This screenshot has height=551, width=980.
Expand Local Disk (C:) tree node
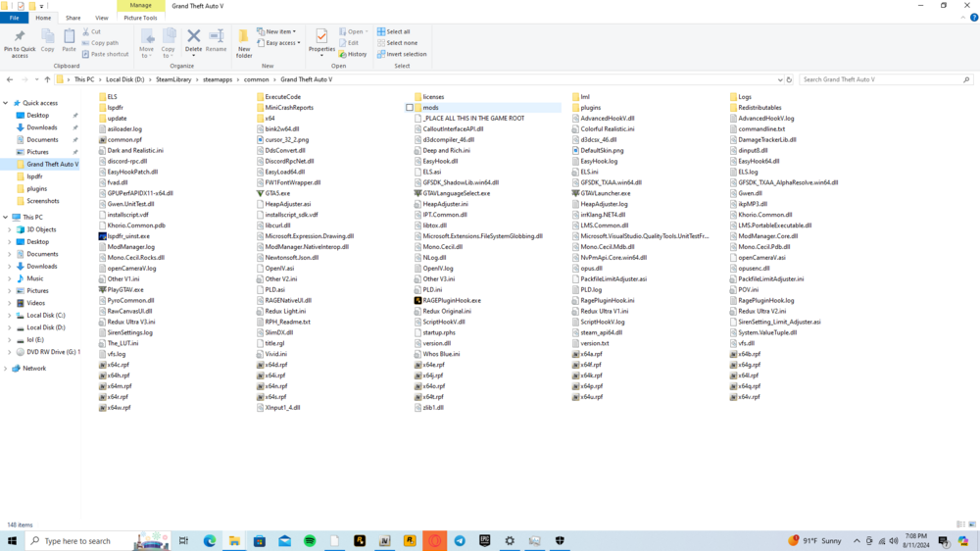point(10,316)
